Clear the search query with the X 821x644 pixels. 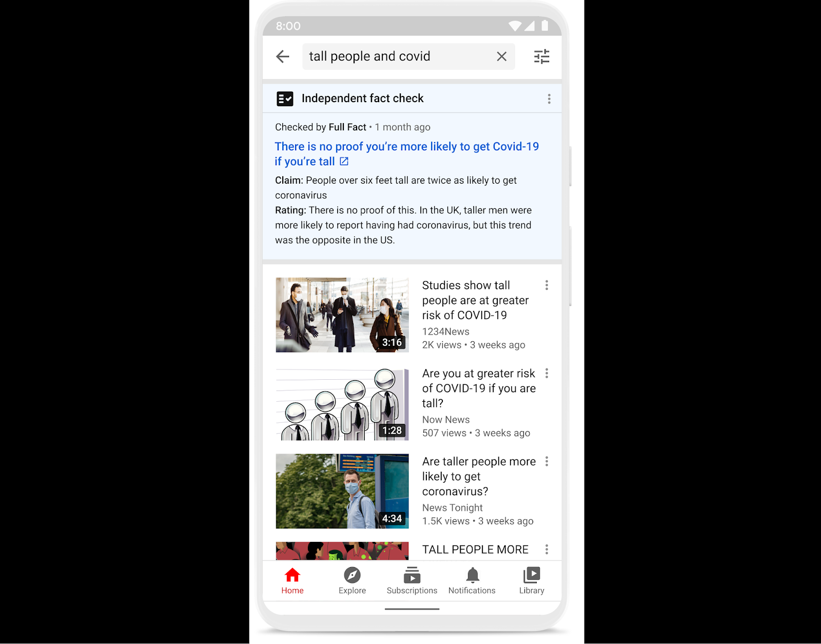click(501, 56)
